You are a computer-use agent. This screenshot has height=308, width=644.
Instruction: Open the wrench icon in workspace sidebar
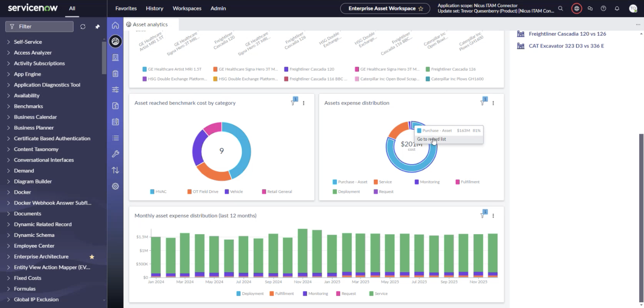click(x=115, y=154)
